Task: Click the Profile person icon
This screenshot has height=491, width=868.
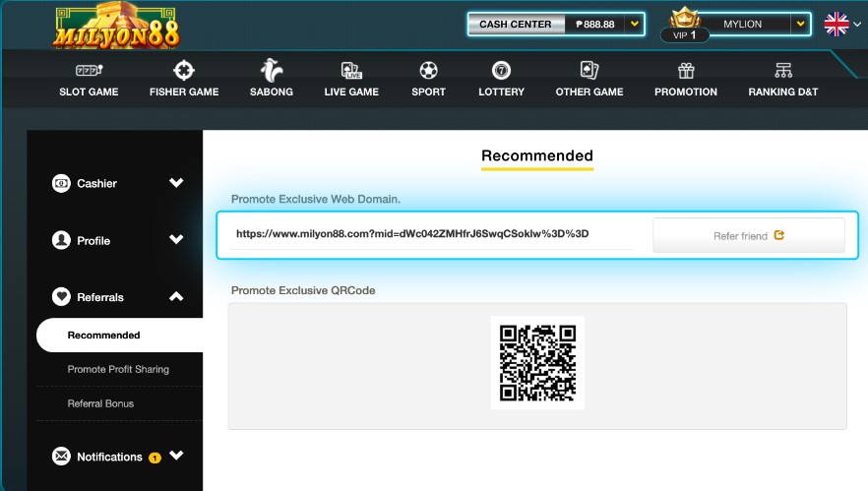Action: click(61, 240)
